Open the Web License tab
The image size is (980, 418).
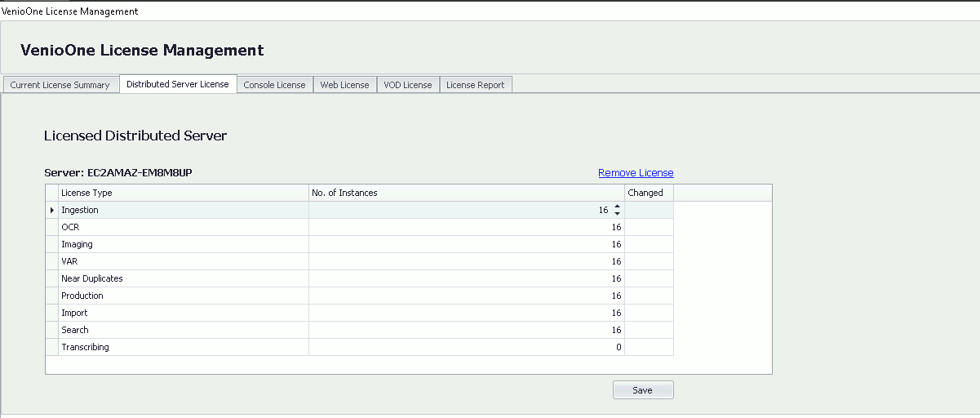point(344,85)
